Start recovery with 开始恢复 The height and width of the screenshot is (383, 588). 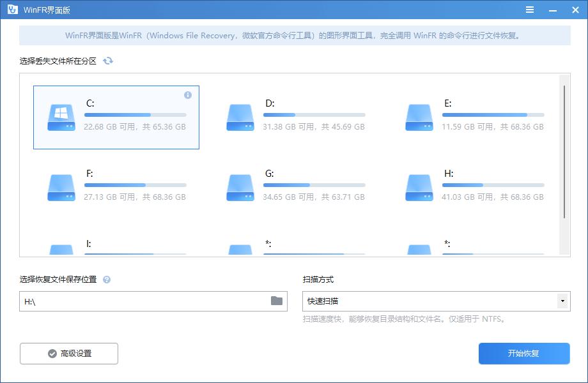tap(523, 353)
